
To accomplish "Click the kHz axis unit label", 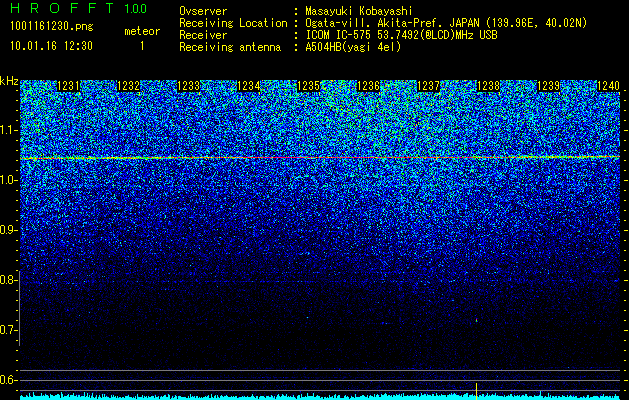I will 9,81.
